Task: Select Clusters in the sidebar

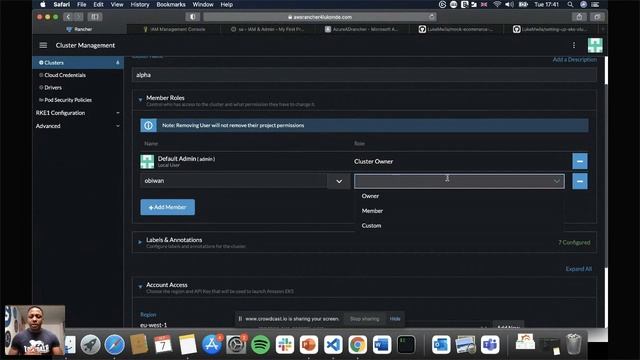Action: point(78,62)
